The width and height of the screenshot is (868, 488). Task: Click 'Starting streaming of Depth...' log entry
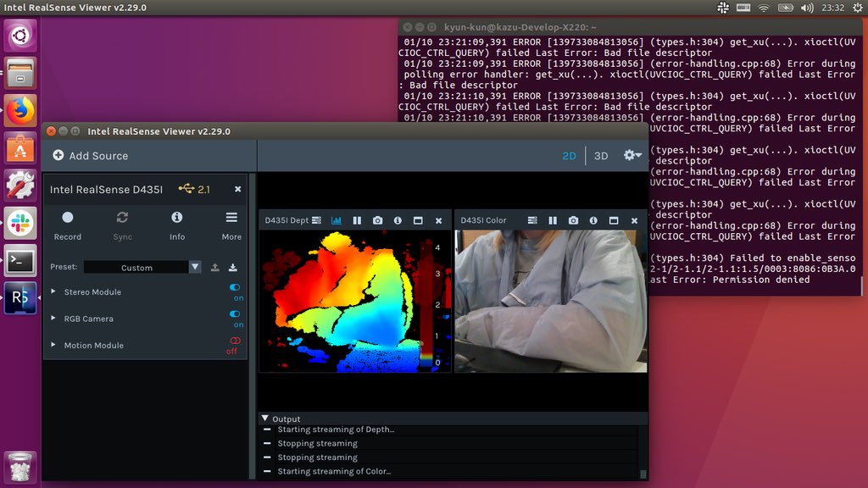[336, 430]
